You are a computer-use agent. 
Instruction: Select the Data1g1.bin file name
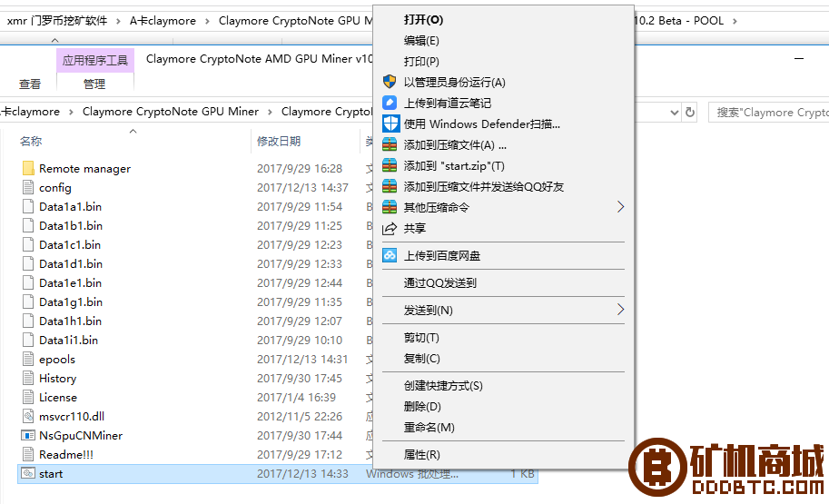[71, 302]
